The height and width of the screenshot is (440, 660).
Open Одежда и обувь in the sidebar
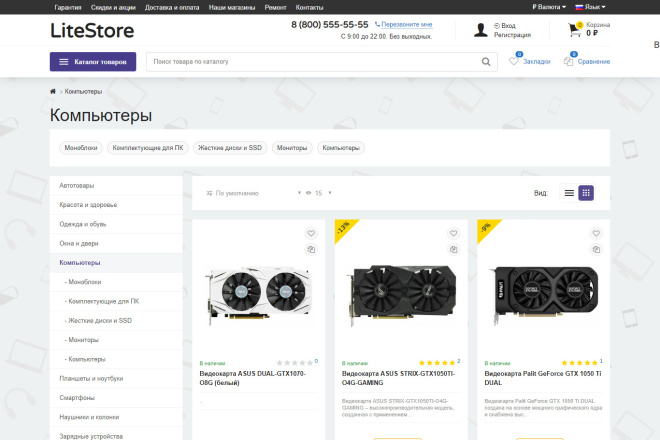(x=116, y=224)
